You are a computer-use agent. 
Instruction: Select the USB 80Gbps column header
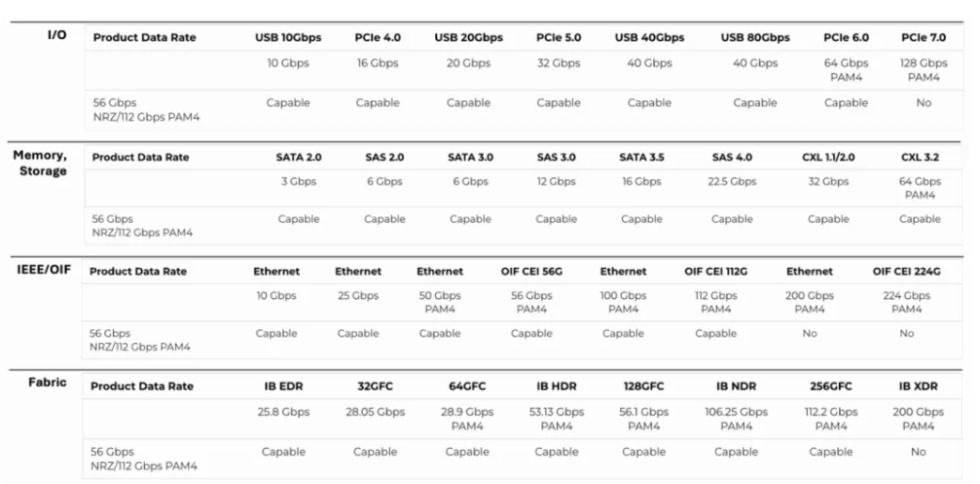tap(755, 38)
